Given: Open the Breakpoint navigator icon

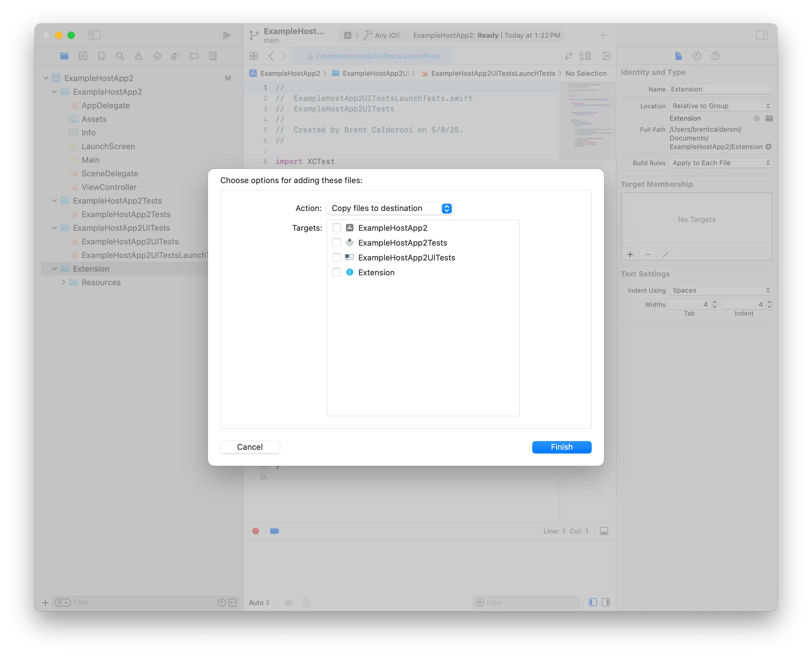Looking at the screenshot, I should click(194, 56).
